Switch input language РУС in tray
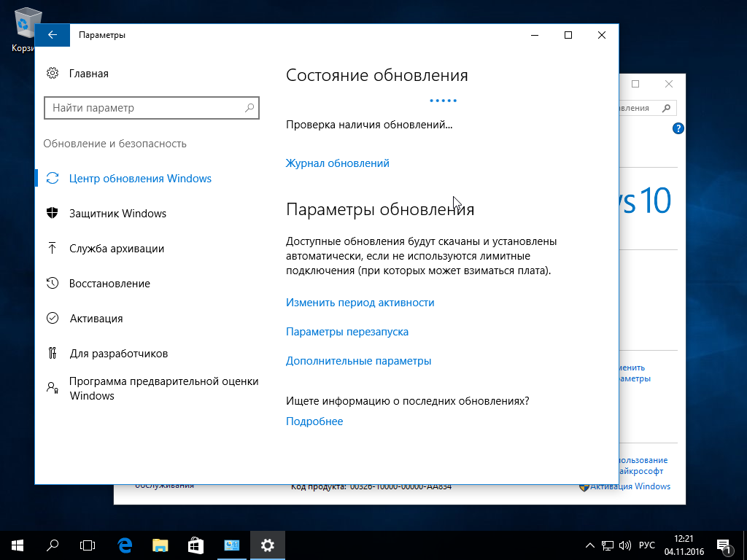This screenshot has height=560, width=747. [647, 545]
